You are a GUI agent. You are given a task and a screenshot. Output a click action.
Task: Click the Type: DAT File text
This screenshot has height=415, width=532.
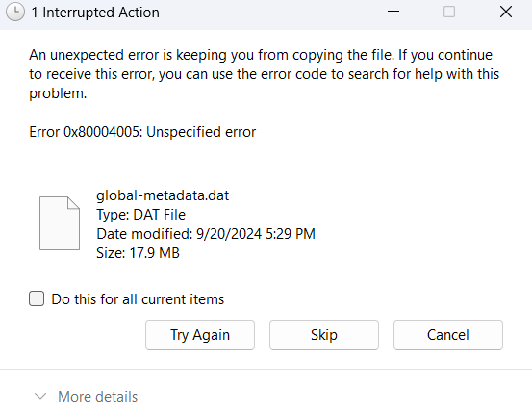click(140, 215)
